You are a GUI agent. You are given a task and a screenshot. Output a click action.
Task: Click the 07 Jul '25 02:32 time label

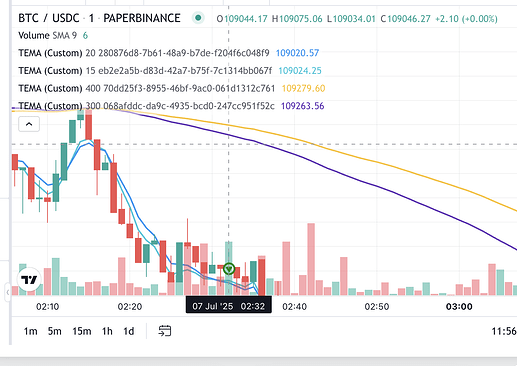pos(229,306)
